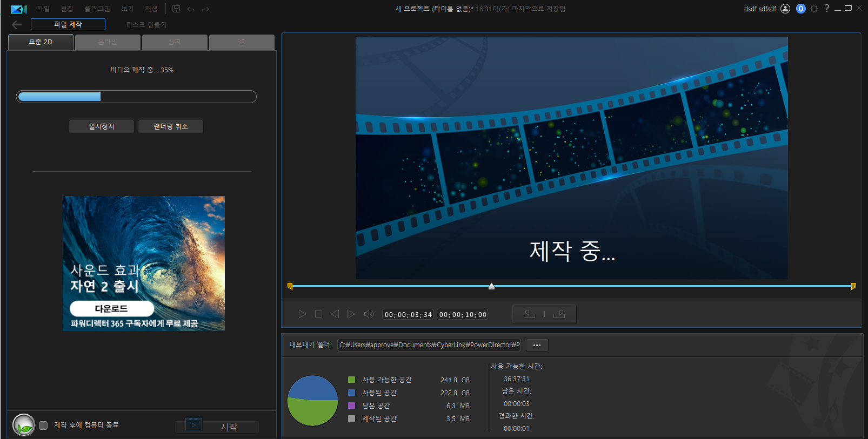Open the user account icon
The width and height of the screenshot is (868, 439).
[785, 9]
